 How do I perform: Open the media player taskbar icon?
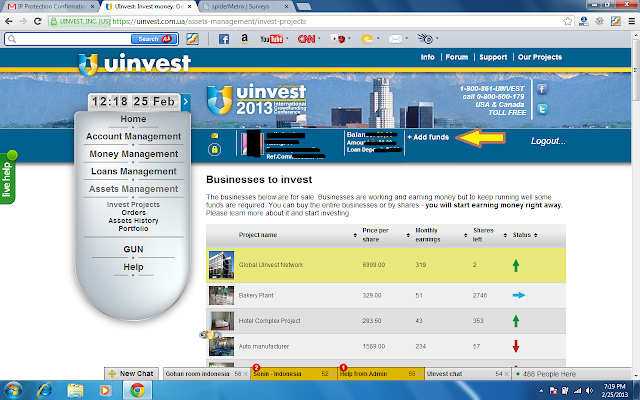tap(105, 390)
